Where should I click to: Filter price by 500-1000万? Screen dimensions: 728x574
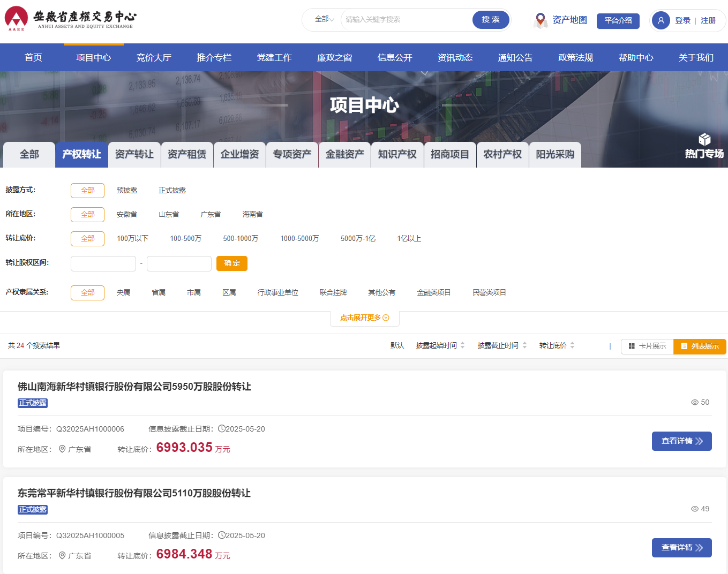[x=241, y=238]
